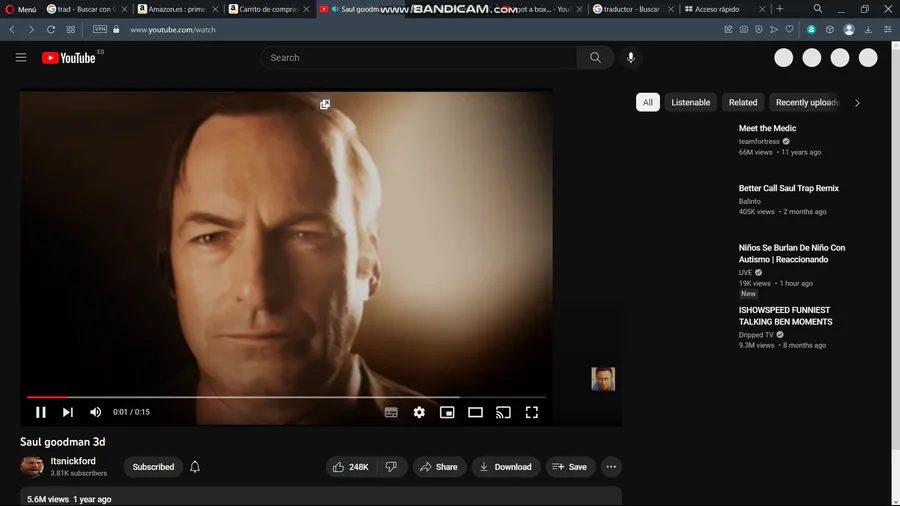The height and width of the screenshot is (506, 900).
Task: Skip to the next video
Action: 68,412
